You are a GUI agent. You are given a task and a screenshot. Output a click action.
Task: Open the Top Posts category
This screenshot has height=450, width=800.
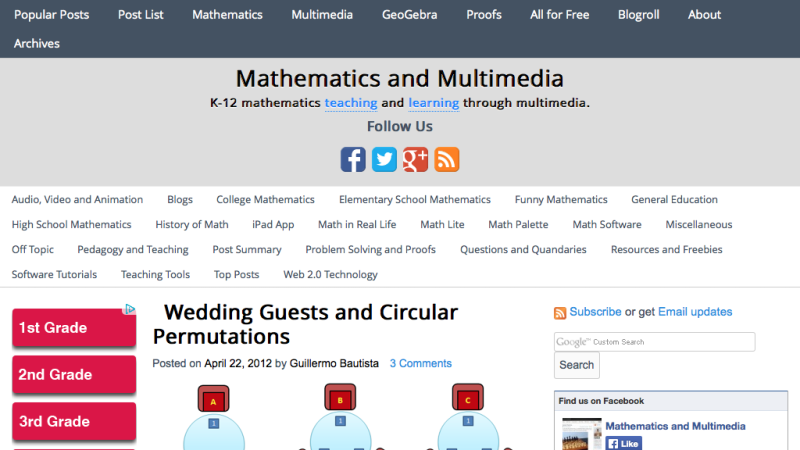pyautogui.click(x=236, y=274)
